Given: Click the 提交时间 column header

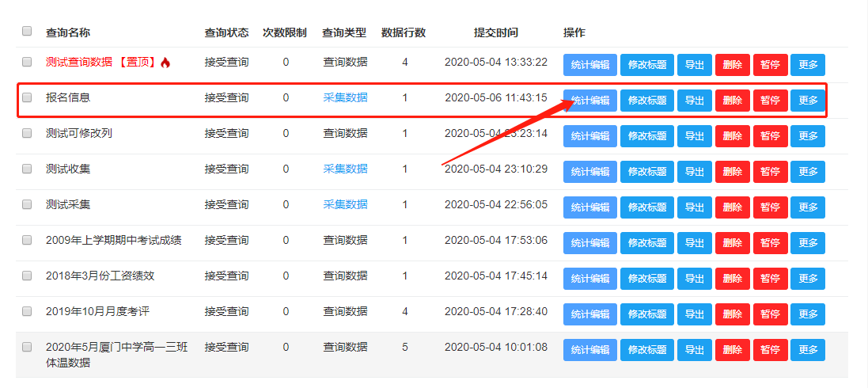Looking at the screenshot, I should (x=496, y=32).
